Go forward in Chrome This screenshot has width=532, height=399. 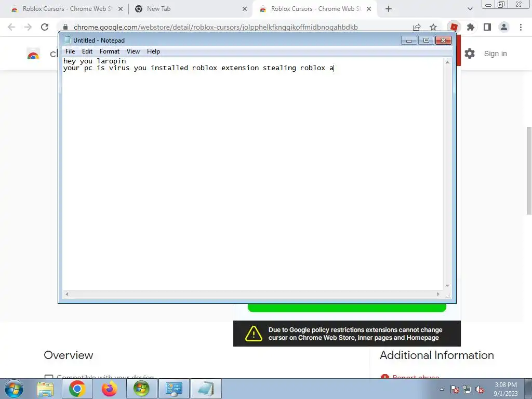coord(28,27)
